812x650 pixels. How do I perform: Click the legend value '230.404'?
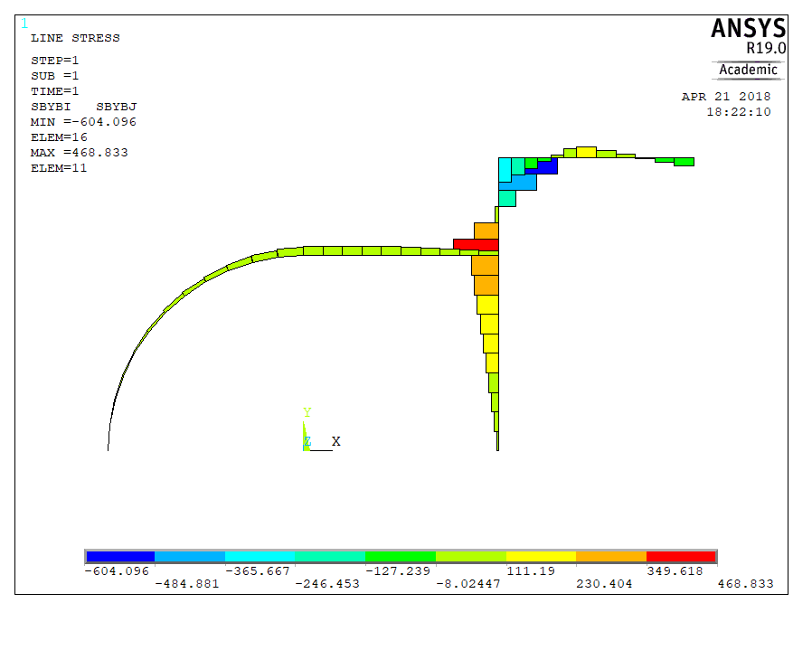604,584
